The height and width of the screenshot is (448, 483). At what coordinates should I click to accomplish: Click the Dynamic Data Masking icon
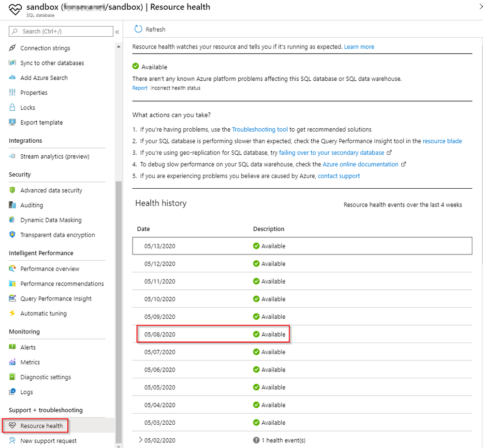click(13, 220)
